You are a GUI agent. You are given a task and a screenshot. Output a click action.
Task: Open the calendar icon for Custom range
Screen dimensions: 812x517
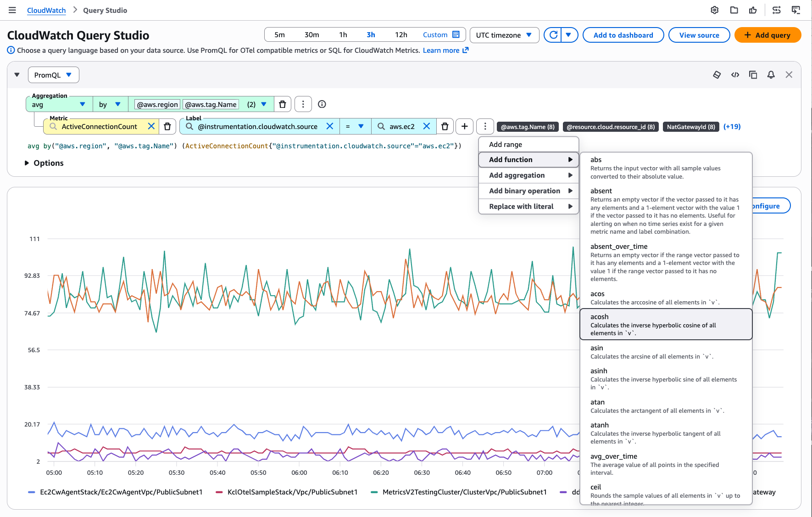(x=456, y=35)
